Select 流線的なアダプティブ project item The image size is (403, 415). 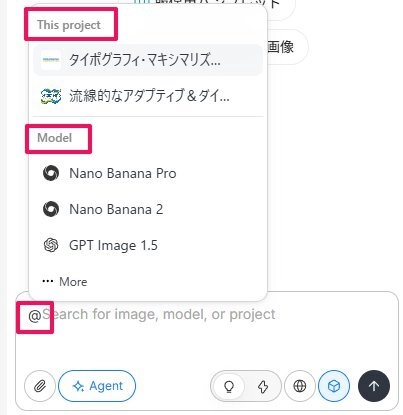(148, 96)
